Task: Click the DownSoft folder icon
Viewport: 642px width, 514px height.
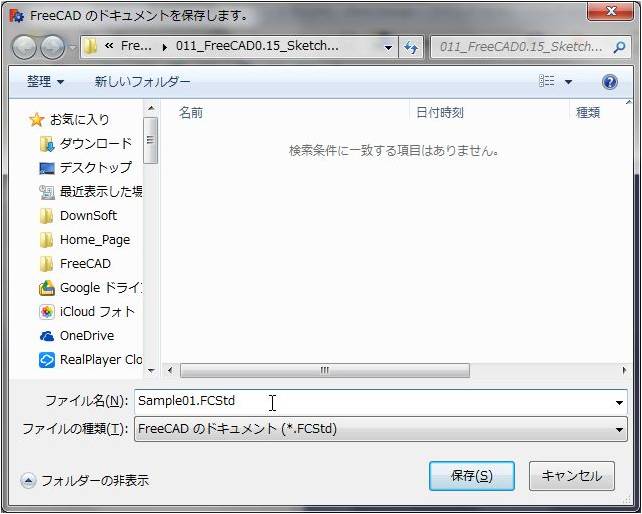Action: (46, 216)
